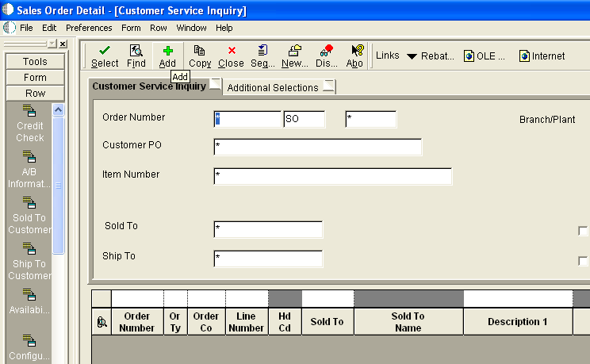This screenshot has height=364, width=590.
Task: Click the Sold To column header
Action: tap(328, 322)
